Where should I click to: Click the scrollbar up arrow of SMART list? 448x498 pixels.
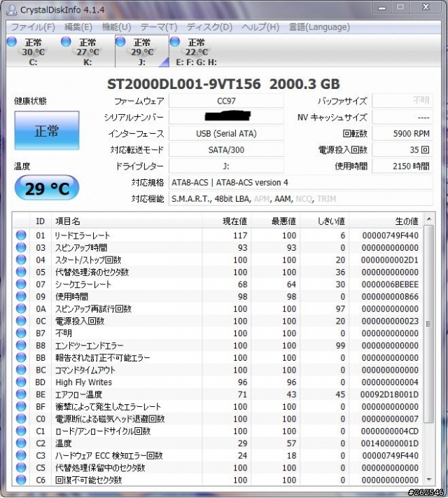coord(428,219)
